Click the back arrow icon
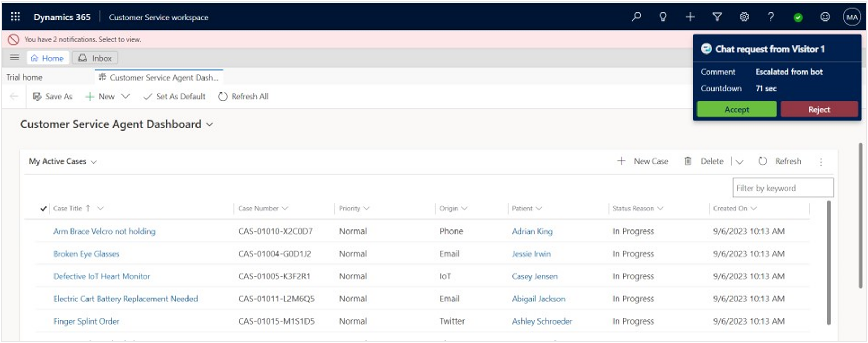The width and height of the screenshot is (868, 343). pyautogui.click(x=14, y=96)
